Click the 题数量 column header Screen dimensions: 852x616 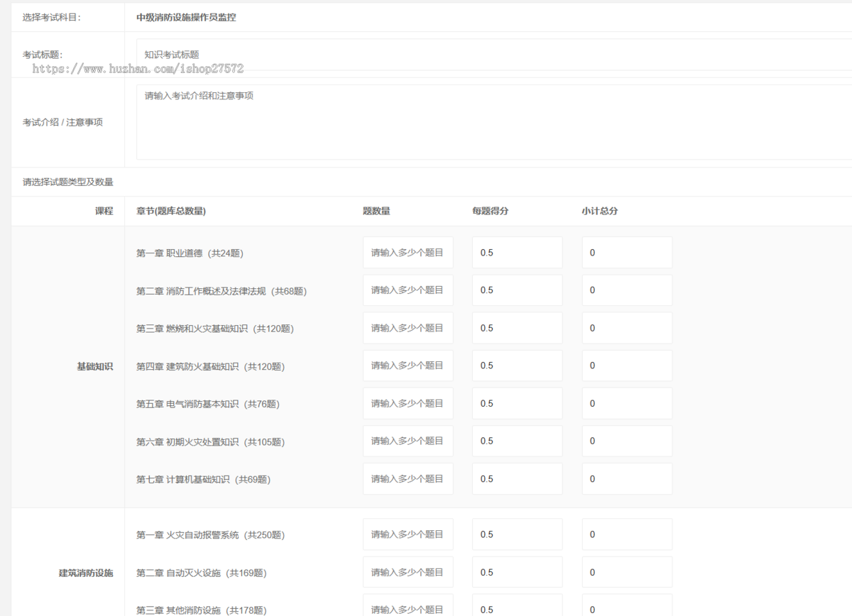pos(376,211)
